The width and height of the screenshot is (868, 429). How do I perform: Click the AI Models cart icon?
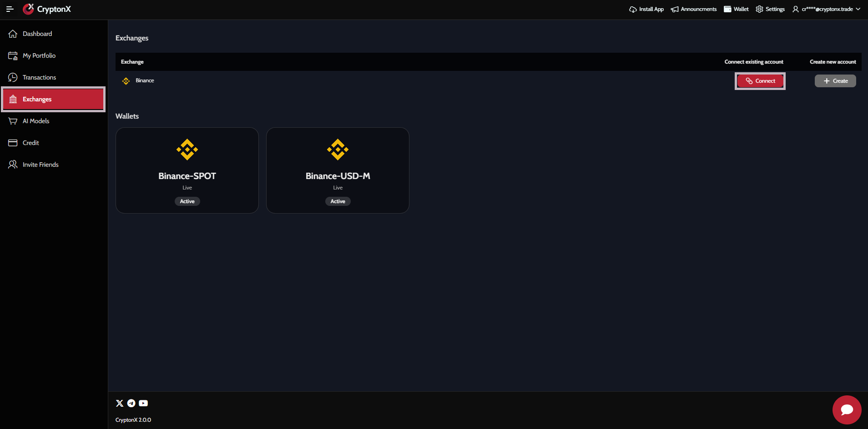point(13,121)
